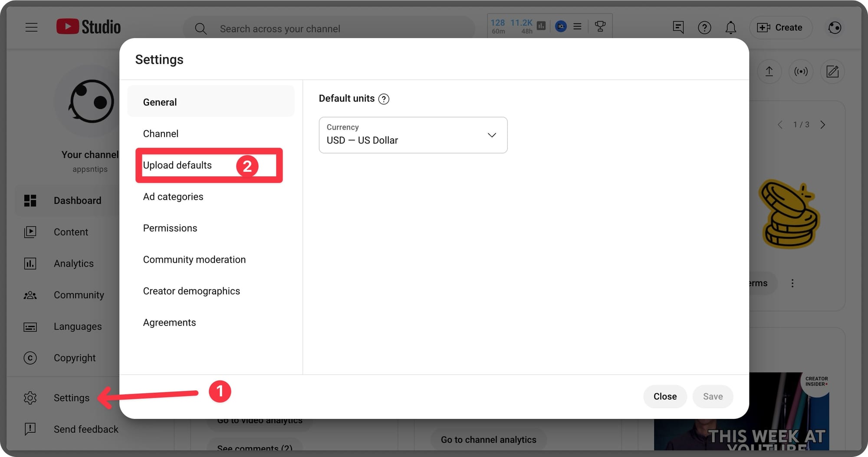Select the Analytics sidebar icon
The width and height of the screenshot is (868, 457).
pyautogui.click(x=30, y=263)
